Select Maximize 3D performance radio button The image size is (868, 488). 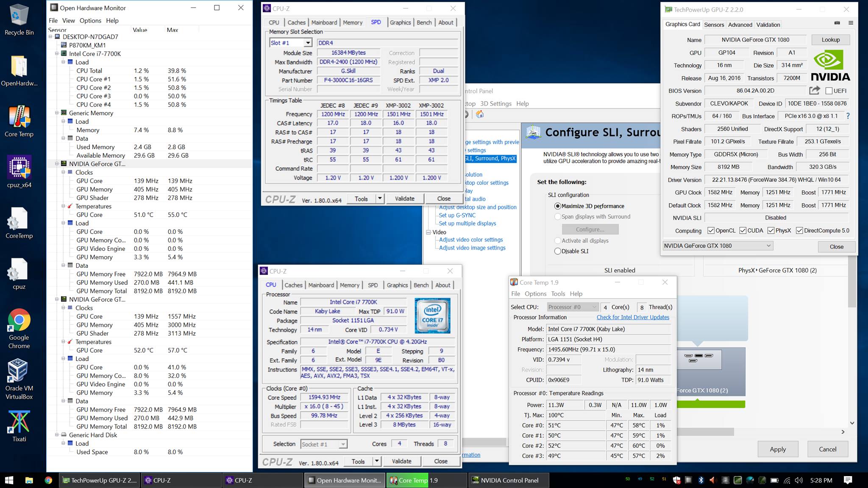pos(558,206)
